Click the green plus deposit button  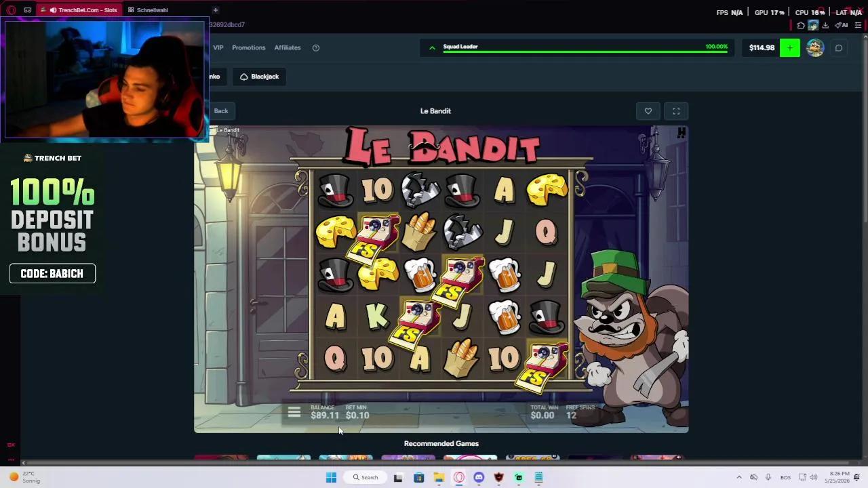coord(790,47)
